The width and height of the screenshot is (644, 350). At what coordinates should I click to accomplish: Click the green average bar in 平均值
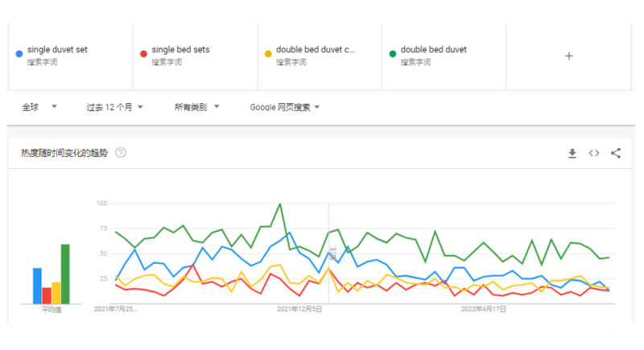click(65, 274)
